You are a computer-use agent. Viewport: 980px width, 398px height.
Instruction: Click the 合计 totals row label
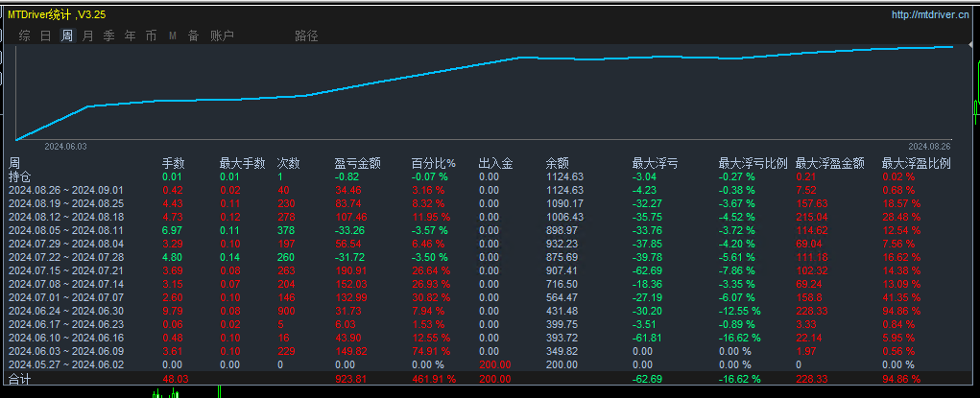pyautogui.click(x=19, y=379)
